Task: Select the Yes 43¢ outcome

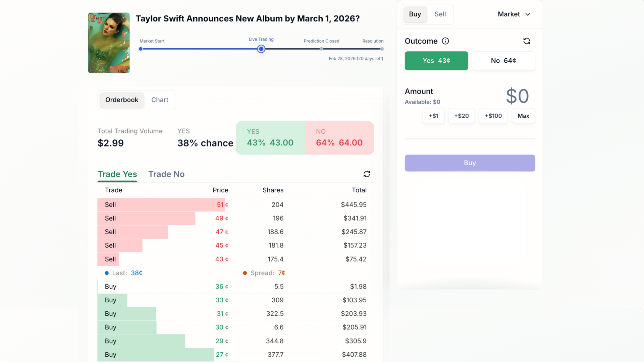Action: point(436,61)
